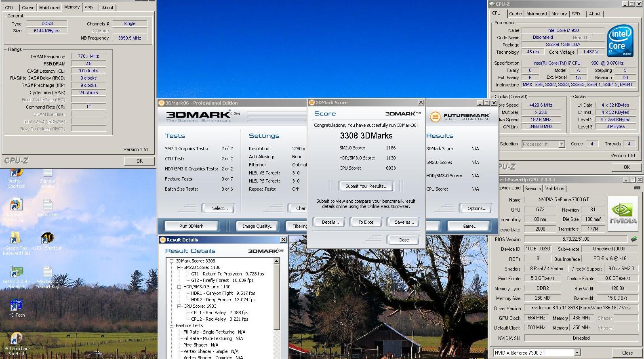Collapse the 3DMark Score: 3308 tree node
Viewport: 644px width, 359px height.
click(x=172, y=261)
